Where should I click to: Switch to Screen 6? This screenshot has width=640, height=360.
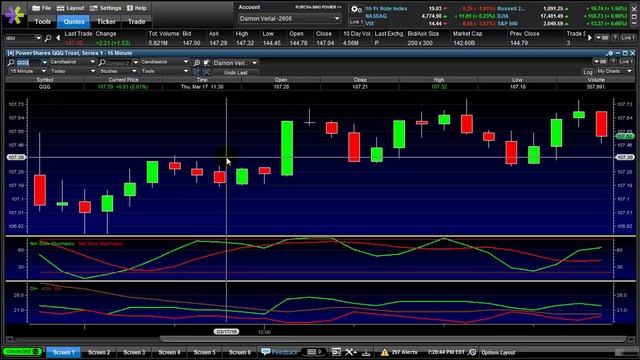coord(239,352)
